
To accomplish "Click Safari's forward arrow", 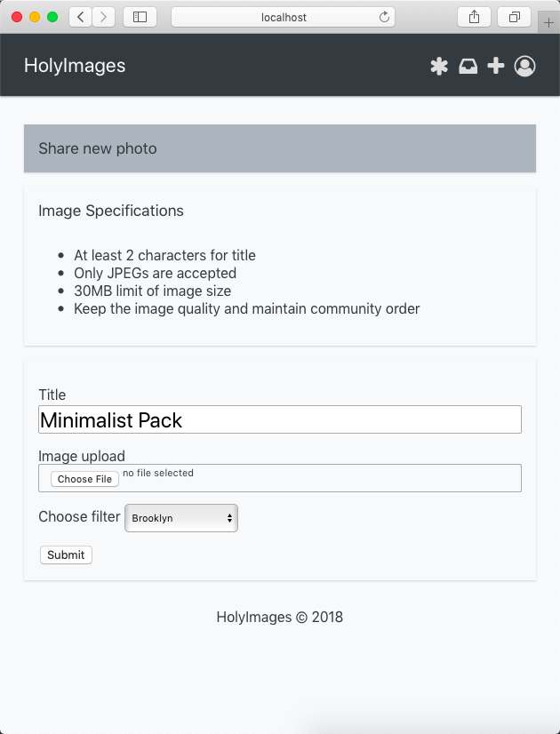I will (104, 17).
